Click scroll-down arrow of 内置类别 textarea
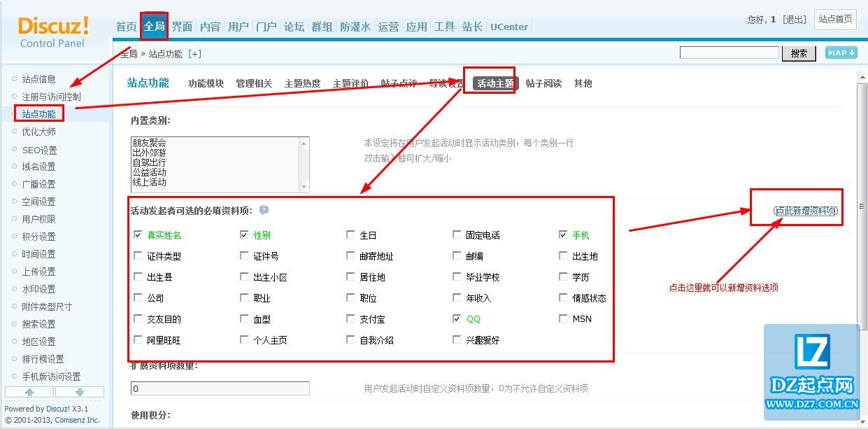This screenshot has width=868, height=429. click(x=304, y=187)
